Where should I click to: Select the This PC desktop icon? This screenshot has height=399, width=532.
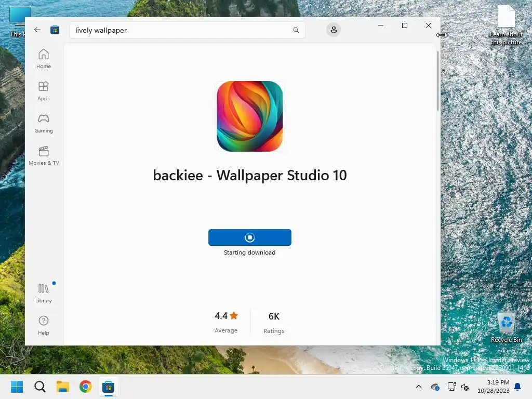click(x=17, y=22)
